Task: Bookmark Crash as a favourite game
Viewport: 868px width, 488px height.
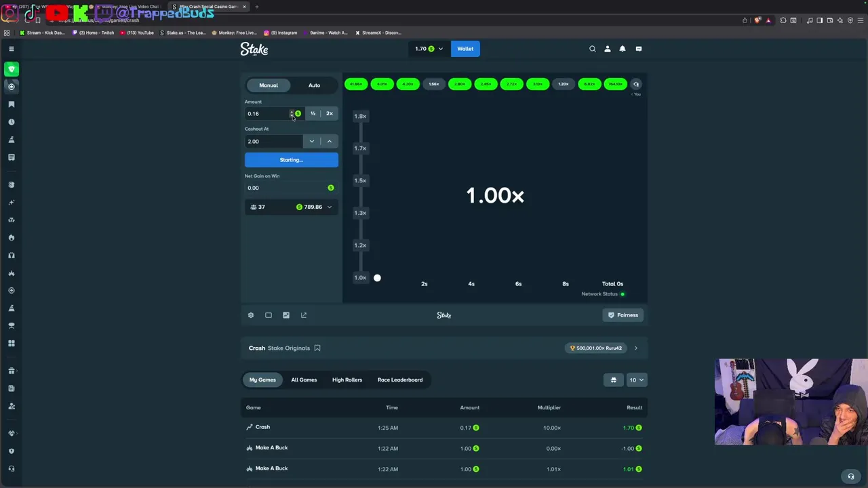Action: pos(317,348)
